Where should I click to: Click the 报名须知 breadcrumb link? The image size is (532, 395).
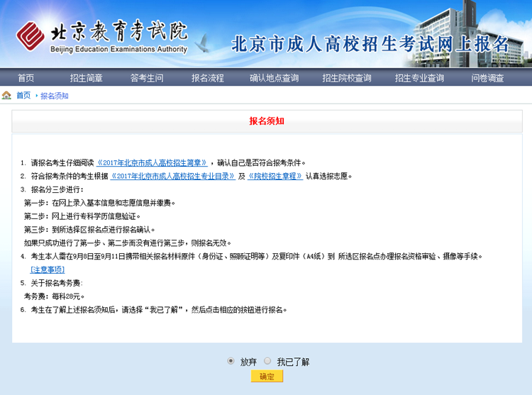(55, 96)
